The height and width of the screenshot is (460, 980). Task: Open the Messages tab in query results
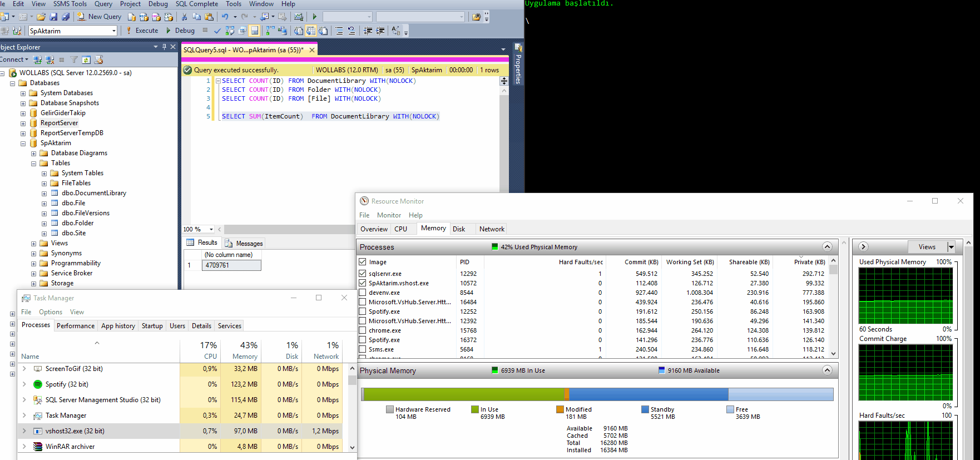coord(244,243)
